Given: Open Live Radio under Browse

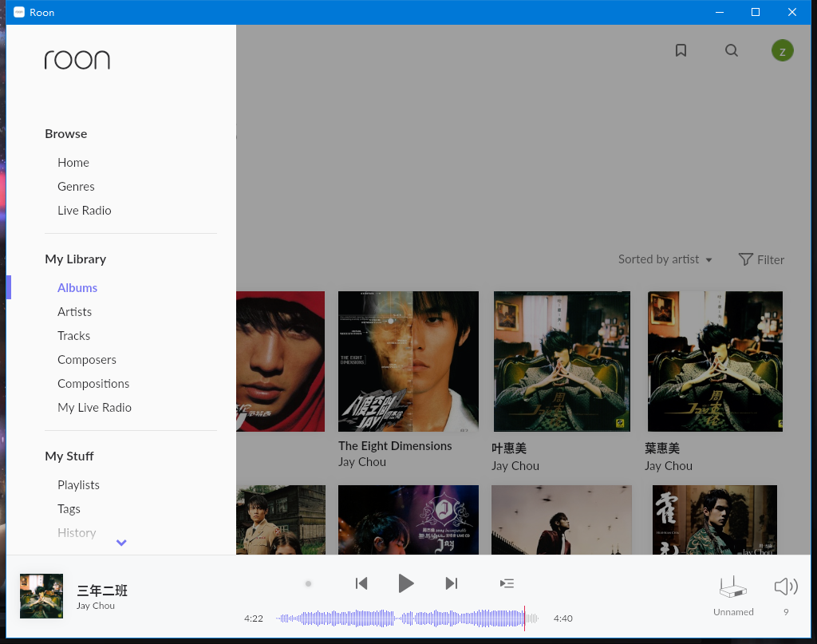Looking at the screenshot, I should tap(84, 211).
